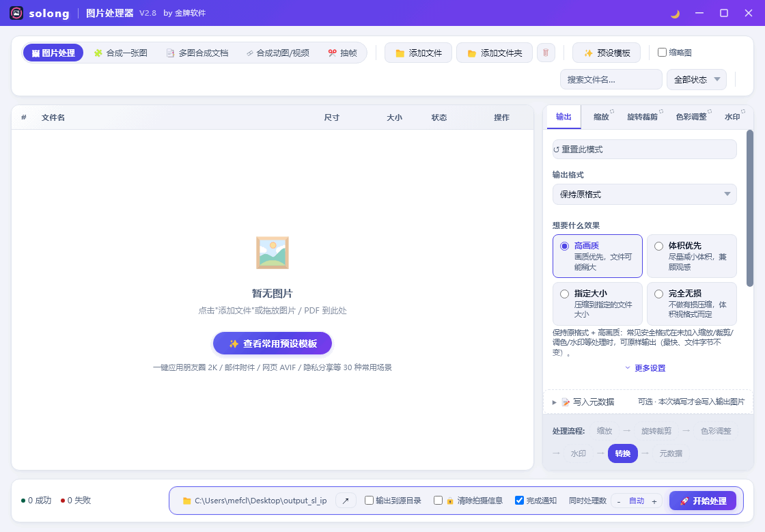765x532 pixels.
Task: Open the 预设模板 presets
Action: point(607,53)
